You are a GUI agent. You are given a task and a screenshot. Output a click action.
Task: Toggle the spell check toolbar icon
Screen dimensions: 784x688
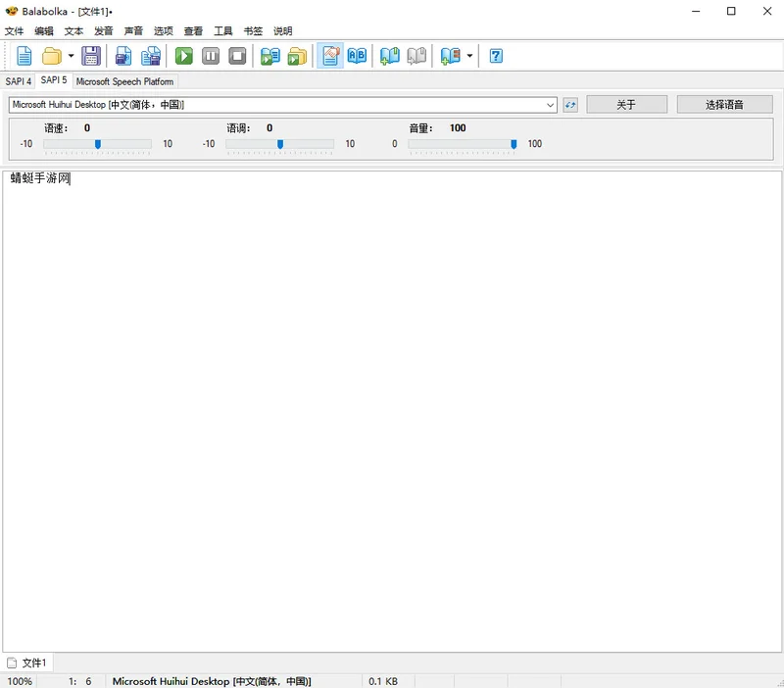click(330, 56)
